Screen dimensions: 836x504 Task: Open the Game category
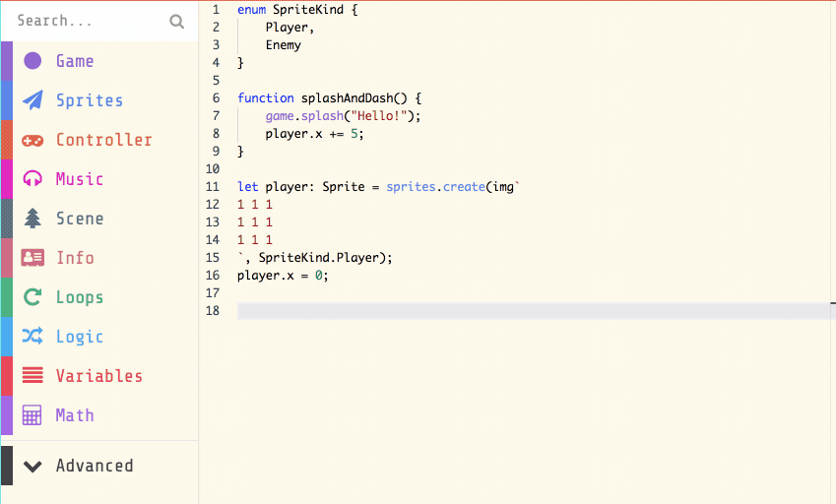pyautogui.click(x=75, y=61)
